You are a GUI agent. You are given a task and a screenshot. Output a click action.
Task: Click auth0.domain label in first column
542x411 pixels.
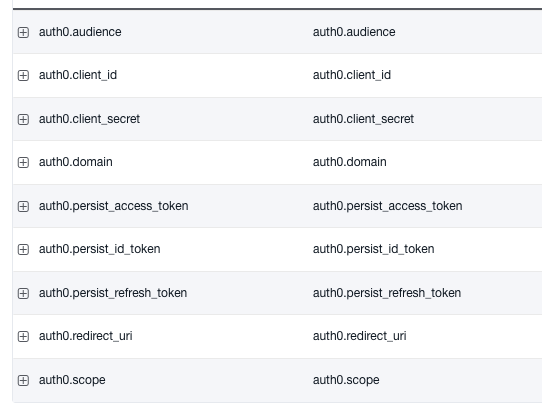[x=76, y=162]
